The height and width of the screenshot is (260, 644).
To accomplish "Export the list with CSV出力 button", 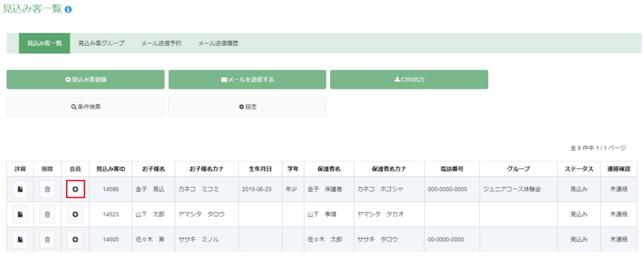I will pyautogui.click(x=409, y=79).
